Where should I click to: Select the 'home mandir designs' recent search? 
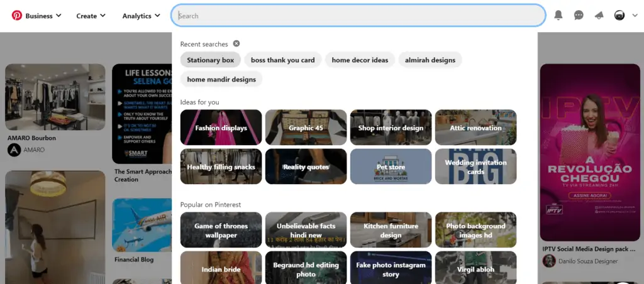click(221, 80)
